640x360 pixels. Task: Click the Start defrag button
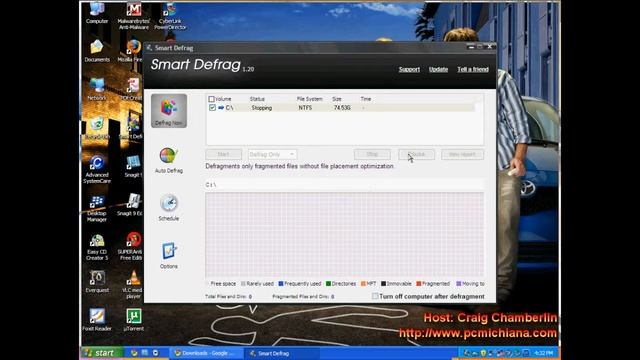pyautogui.click(x=223, y=154)
